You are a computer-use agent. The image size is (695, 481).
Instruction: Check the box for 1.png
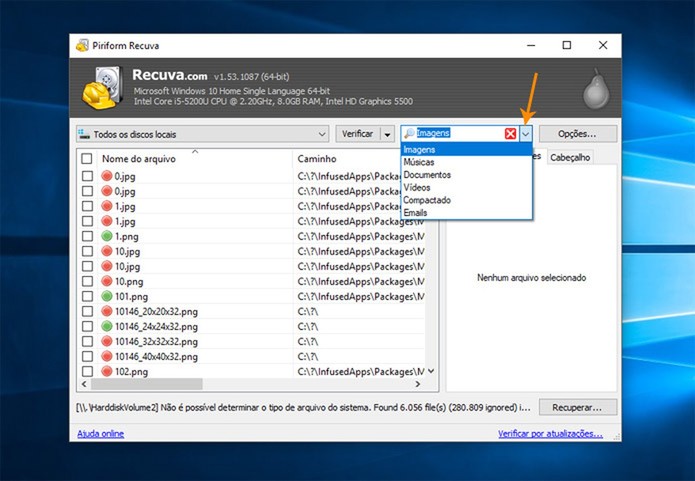(87, 236)
